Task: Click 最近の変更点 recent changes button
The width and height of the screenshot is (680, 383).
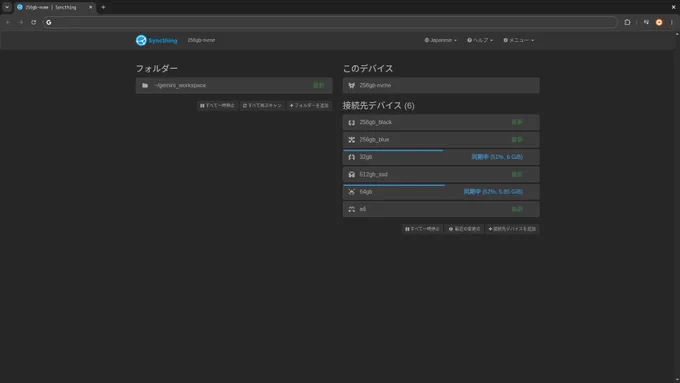Action: point(464,229)
